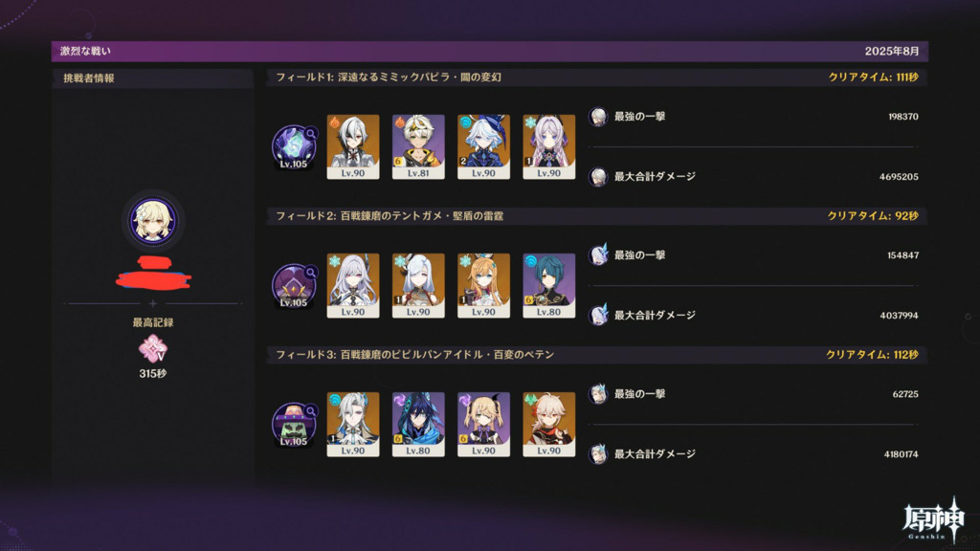
Task: Select the player avatar portrait
Action: (x=152, y=221)
